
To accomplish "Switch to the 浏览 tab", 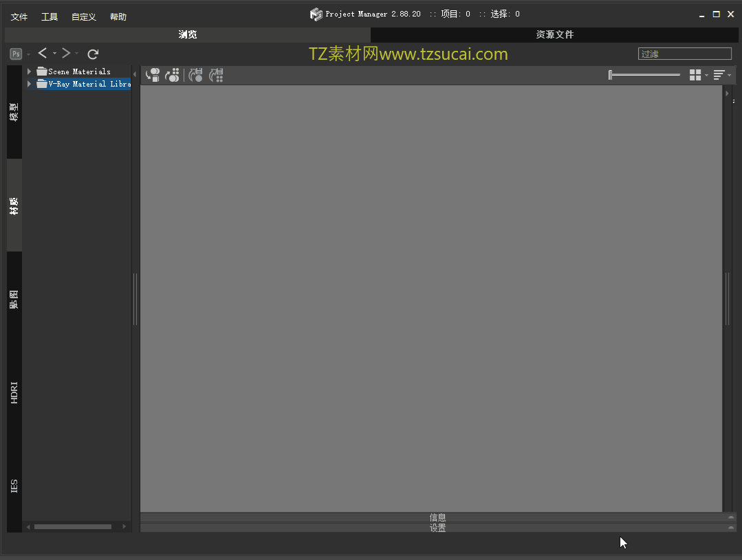I will point(188,34).
